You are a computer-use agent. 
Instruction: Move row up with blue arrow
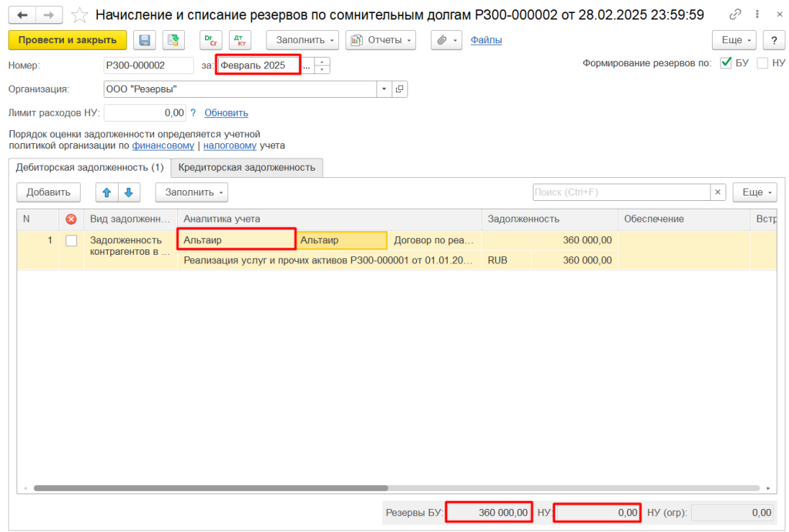107,192
